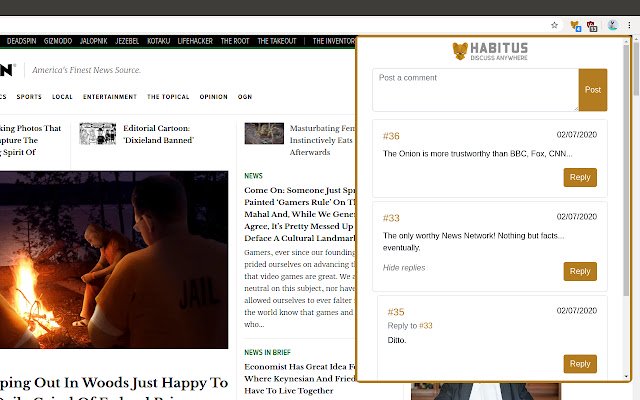The height and width of the screenshot is (400, 640).
Task: Reply to comment #35
Action: point(580,364)
